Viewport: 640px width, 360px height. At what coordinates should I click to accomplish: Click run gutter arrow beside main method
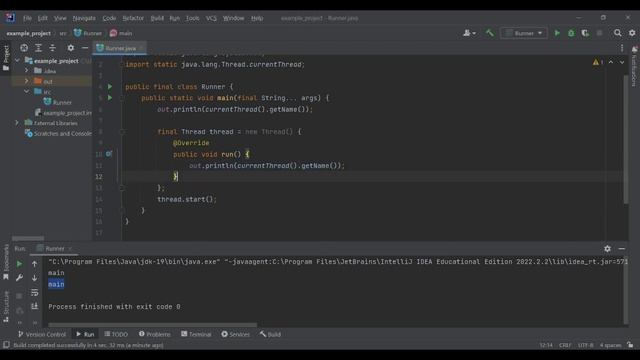110,98
